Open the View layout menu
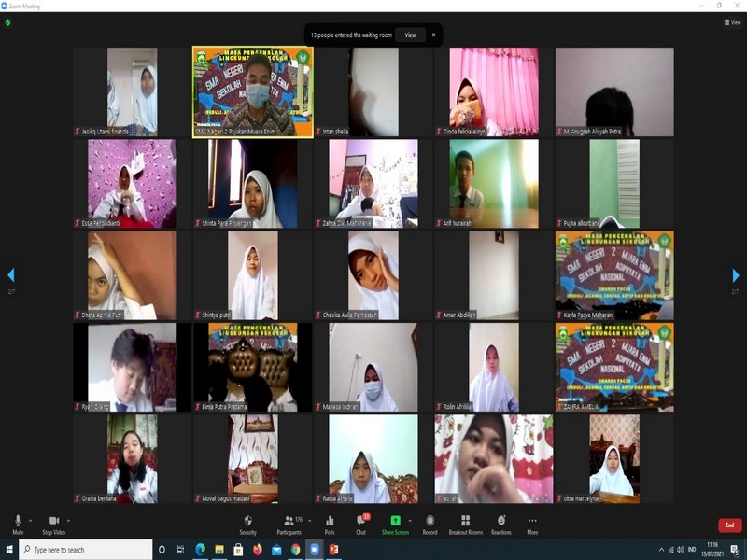The width and height of the screenshot is (747, 560). click(732, 22)
